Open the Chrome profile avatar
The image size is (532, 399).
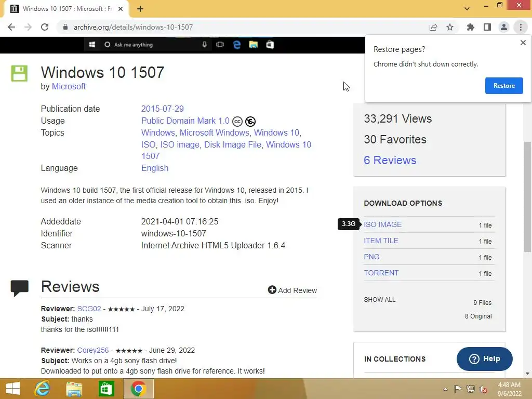coord(504,27)
